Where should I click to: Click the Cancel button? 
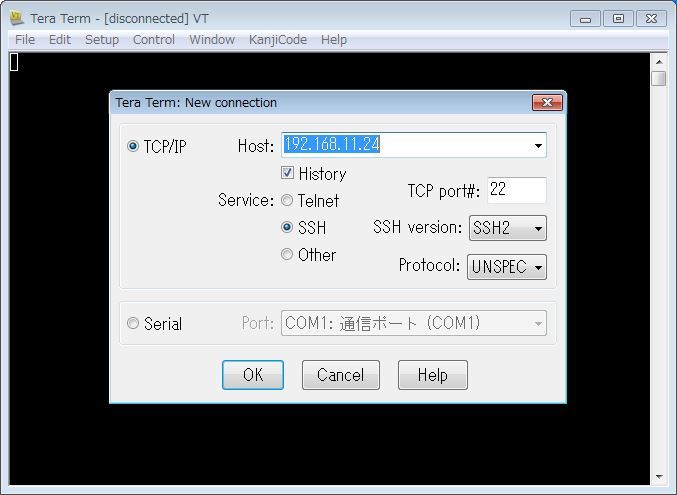[x=341, y=375]
